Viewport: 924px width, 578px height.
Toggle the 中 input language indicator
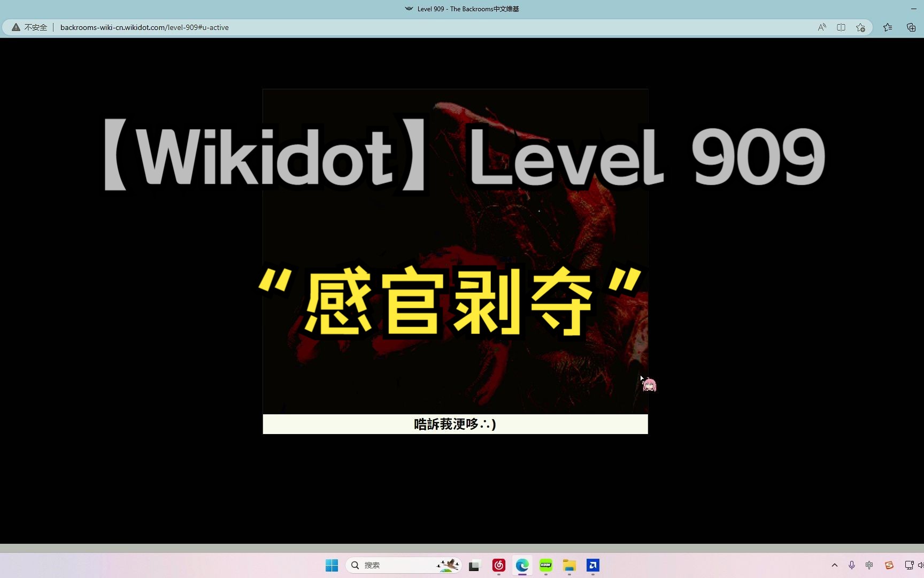[x=869, y=565]
